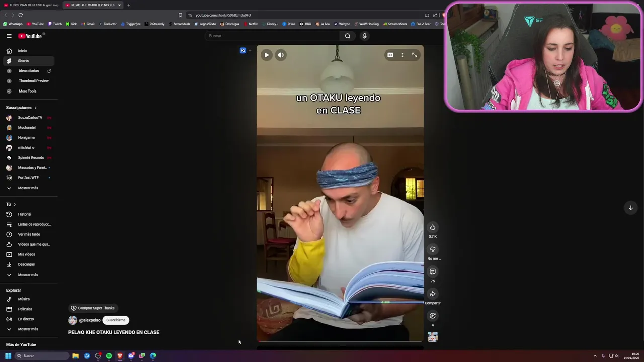Share the Short via Compartir
Viewport: 644px width, 362px height.
tap(433, 294)
